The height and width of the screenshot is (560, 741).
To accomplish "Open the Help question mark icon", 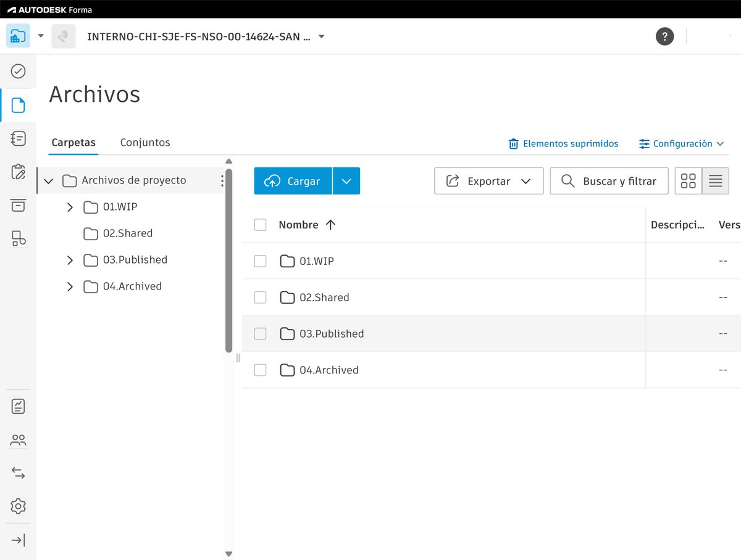I will click(664, 36).
